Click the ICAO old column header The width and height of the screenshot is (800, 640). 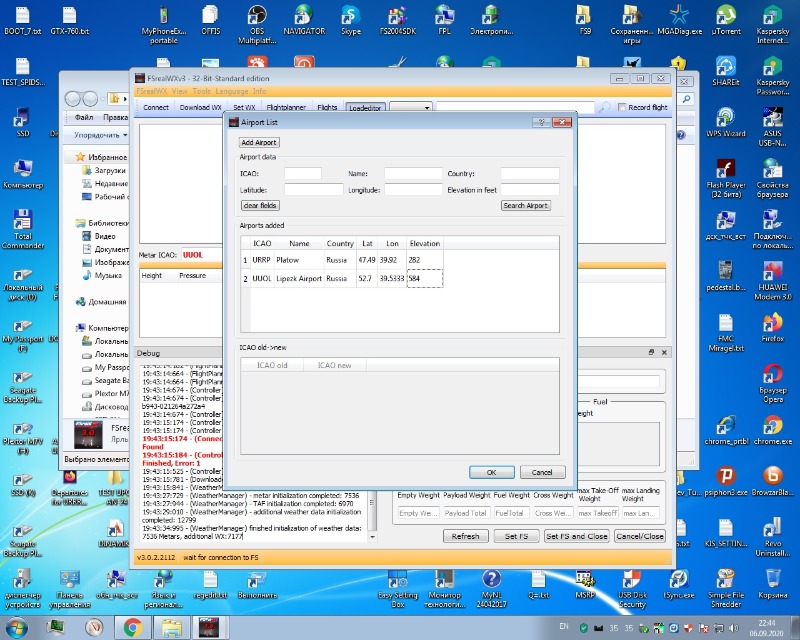point(272,365)
